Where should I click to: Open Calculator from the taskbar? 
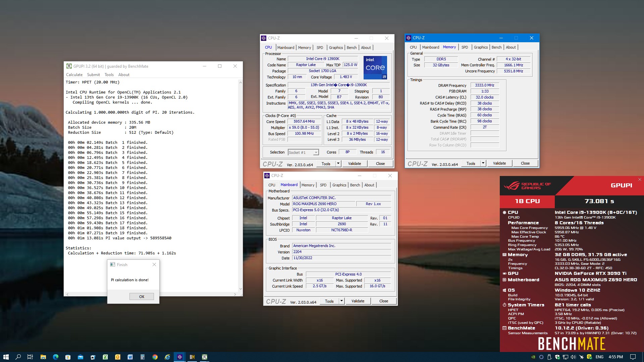[x=143, y=357]
